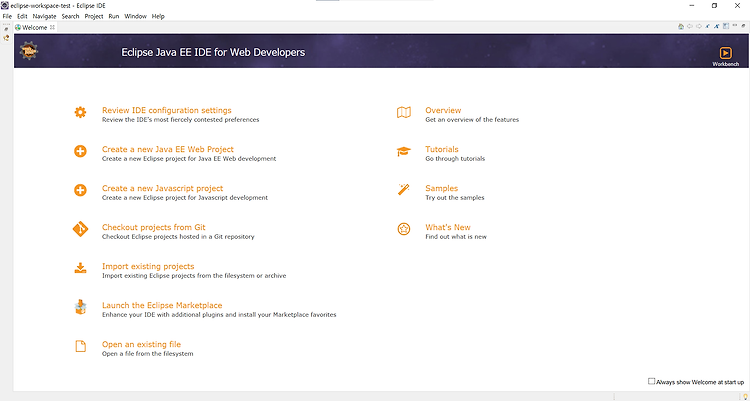Click the import download-tray icon
Viewport: 750px width, 401px height.
80,268
